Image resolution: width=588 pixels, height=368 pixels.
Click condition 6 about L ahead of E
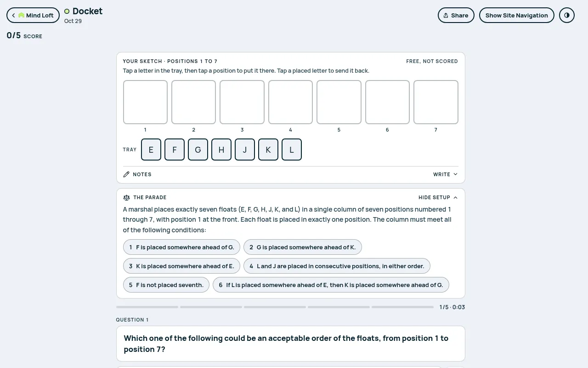(x=331, y=285)
